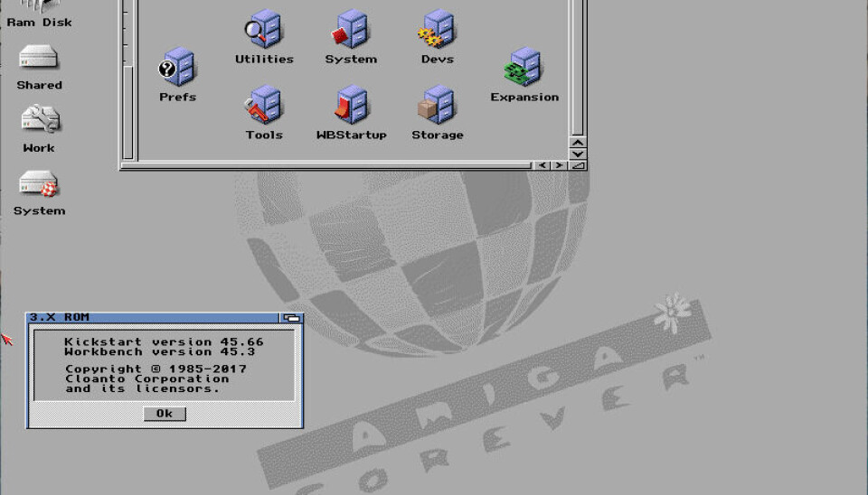Open the Utilities drawer
This screenshot has width=868, height=495.
pyautogui.click(x=264, y=37)
